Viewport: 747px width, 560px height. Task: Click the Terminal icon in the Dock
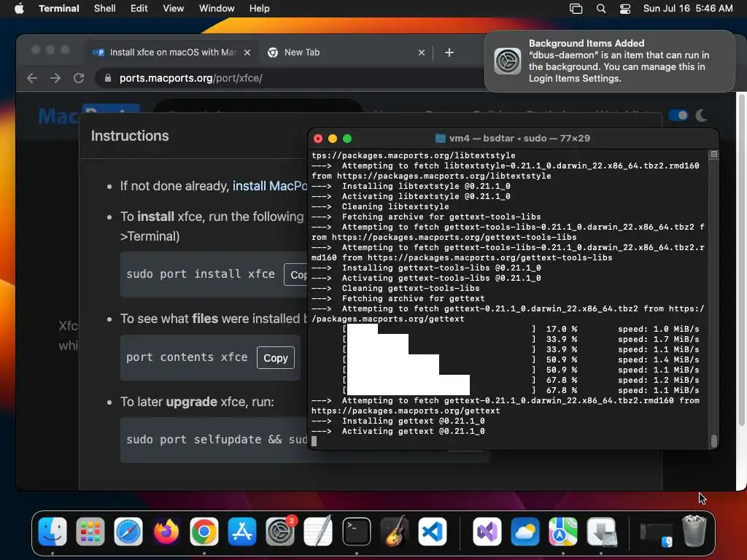(356, 532)
